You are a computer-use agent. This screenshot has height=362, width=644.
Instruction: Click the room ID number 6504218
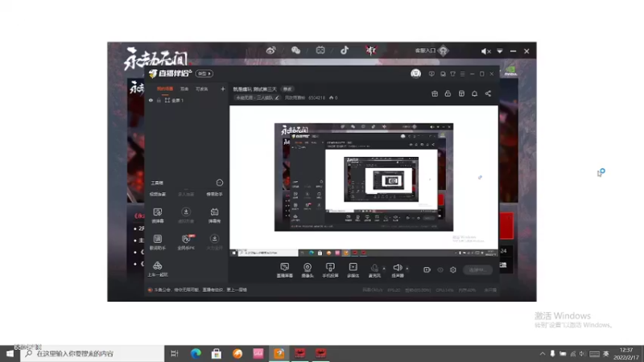(x=316, y=97)
